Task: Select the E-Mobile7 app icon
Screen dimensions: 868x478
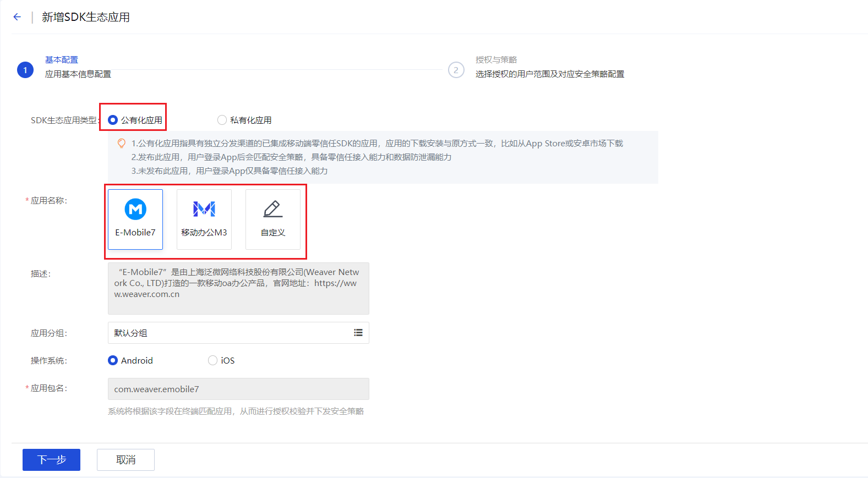Action: pyautogui.click(x=135, y=210)
